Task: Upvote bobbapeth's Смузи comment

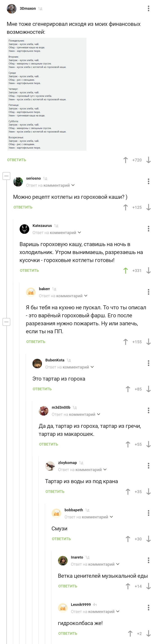Action: click(128, 539)
